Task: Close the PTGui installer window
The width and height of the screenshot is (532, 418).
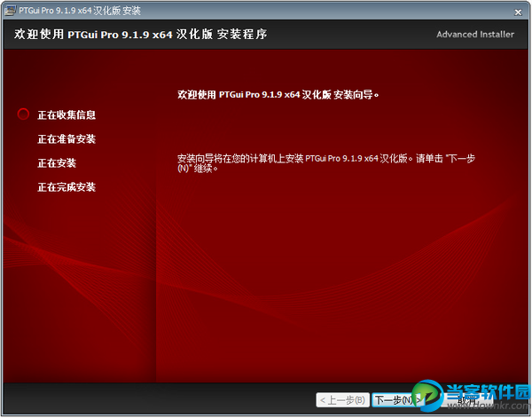Action: pyautogui.click(x=518, y=12)
